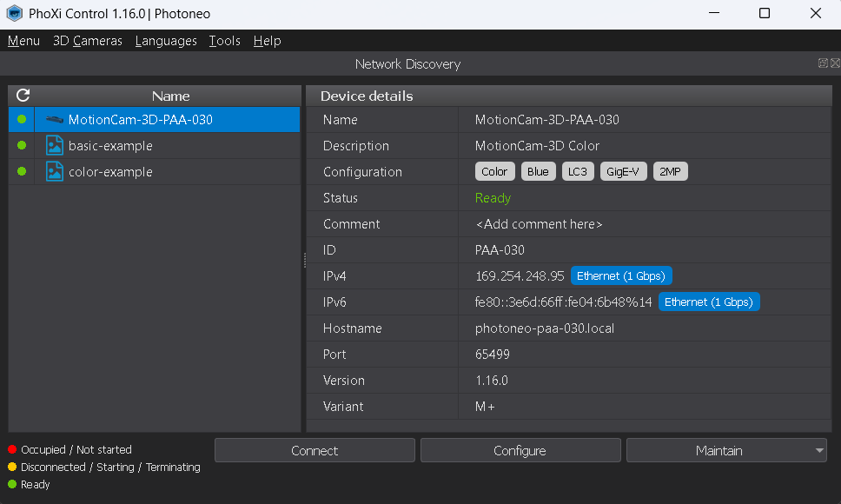The image size is (841, 504).
Task: Click the 2MP configuration tag
Action: pyautogui.click(x=671, y=171)
